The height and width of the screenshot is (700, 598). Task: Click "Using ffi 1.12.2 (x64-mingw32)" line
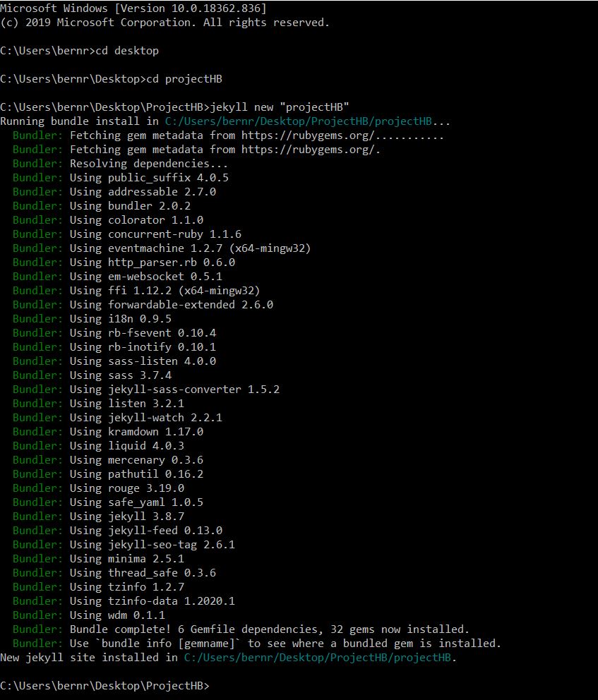point(136,291)
